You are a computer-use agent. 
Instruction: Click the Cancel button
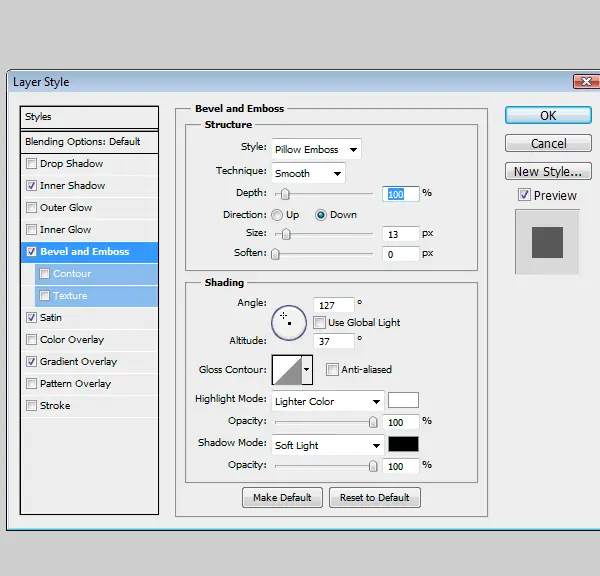coord(548,143)
